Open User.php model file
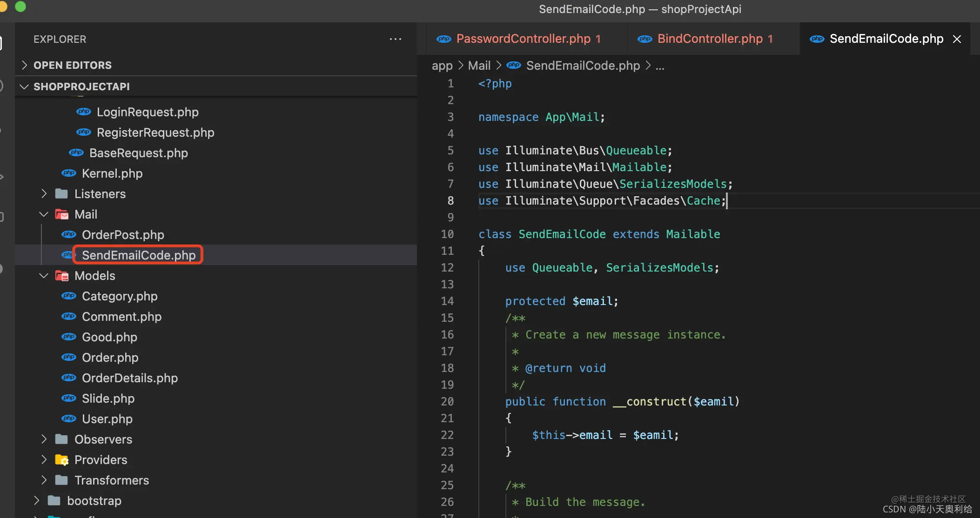Image resolution: width=980 pixels, height=518 pixels. click(107, 419)
